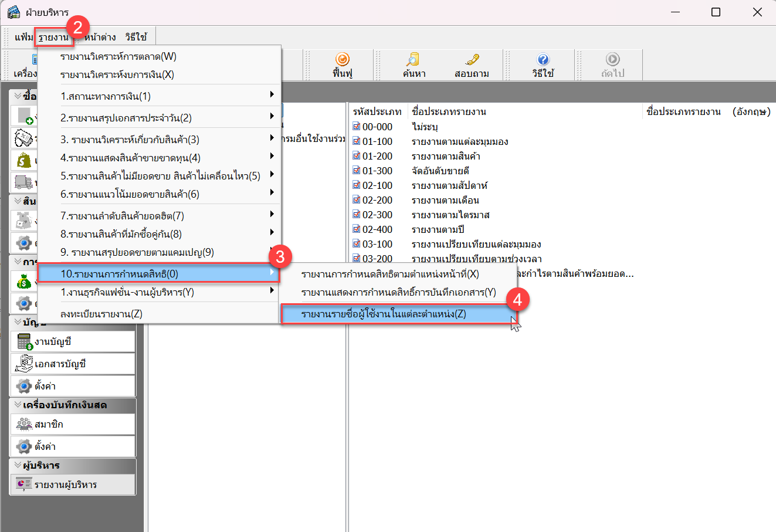Image resolution: width=776 pixels, height=532 pixels.
Task: Open เอกสารบัญชี in the sidebar
Action: click(x=73, y=364)
